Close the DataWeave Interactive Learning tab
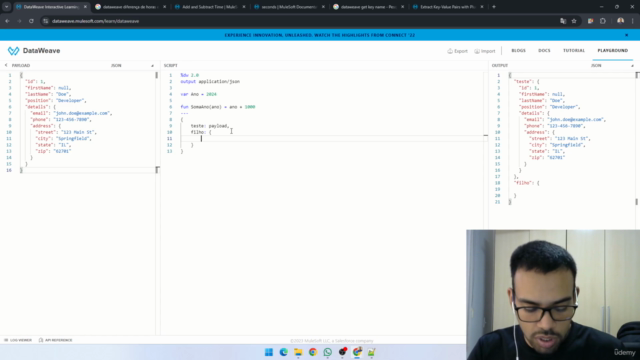640x360 pixels. click(x=85, y=7)
